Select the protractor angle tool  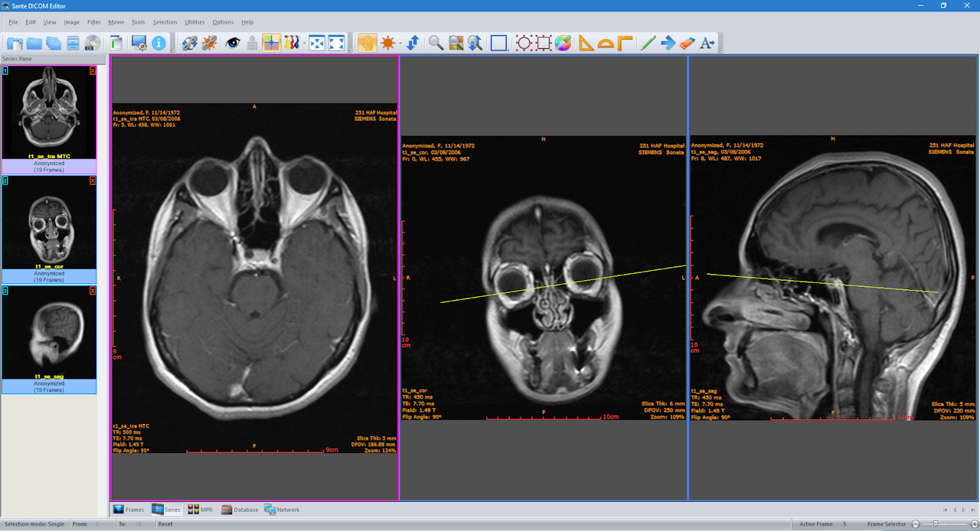(x=606, y=43)
